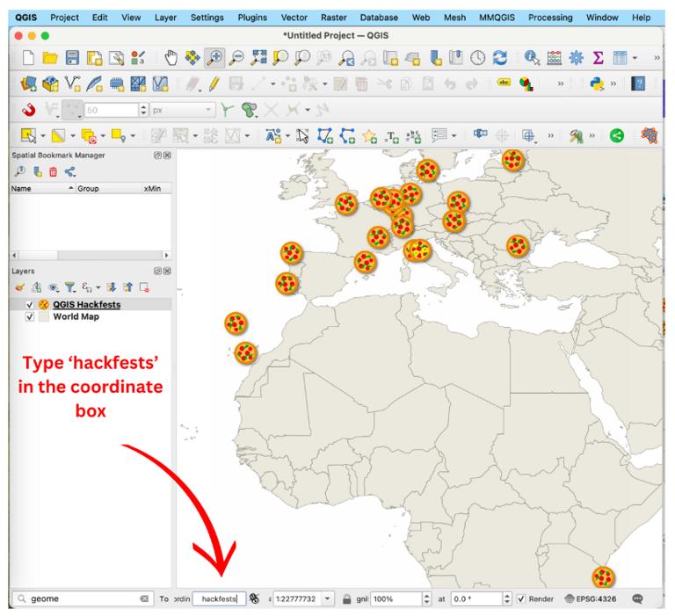Image resolution: width=675 pixels, height=616 pixels.
Task: Open the Layer menu
Action: pyautogui.click(x=165, y=18)
